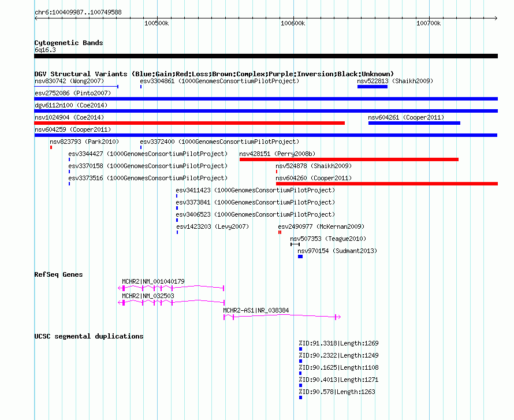
Task: Select the nsv823793 (Park2010) label
Action: [84, 142]
